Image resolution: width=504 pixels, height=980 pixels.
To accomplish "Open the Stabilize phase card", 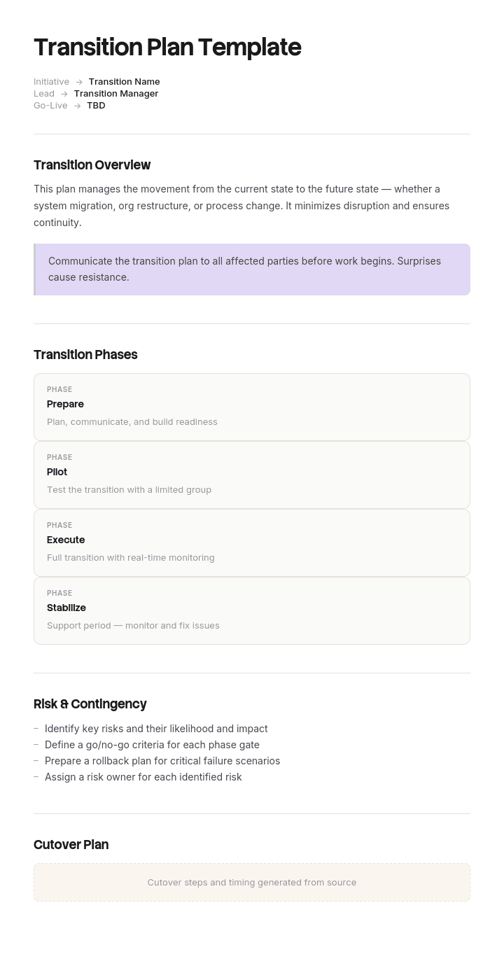I will (x=252, y=610).
